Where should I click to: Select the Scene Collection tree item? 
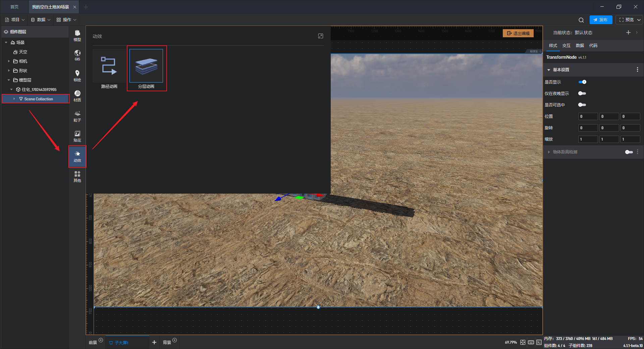pos(36,99)
